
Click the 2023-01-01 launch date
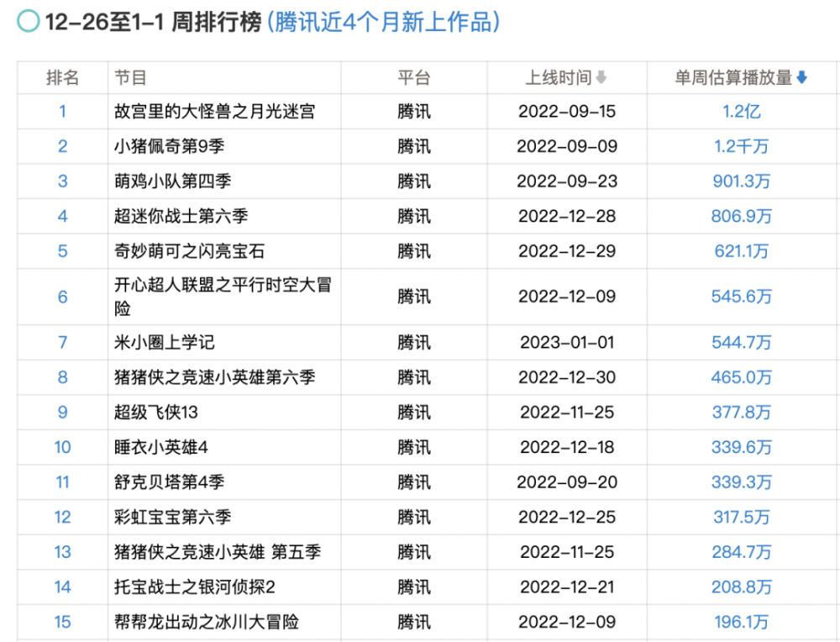(567, 342)
